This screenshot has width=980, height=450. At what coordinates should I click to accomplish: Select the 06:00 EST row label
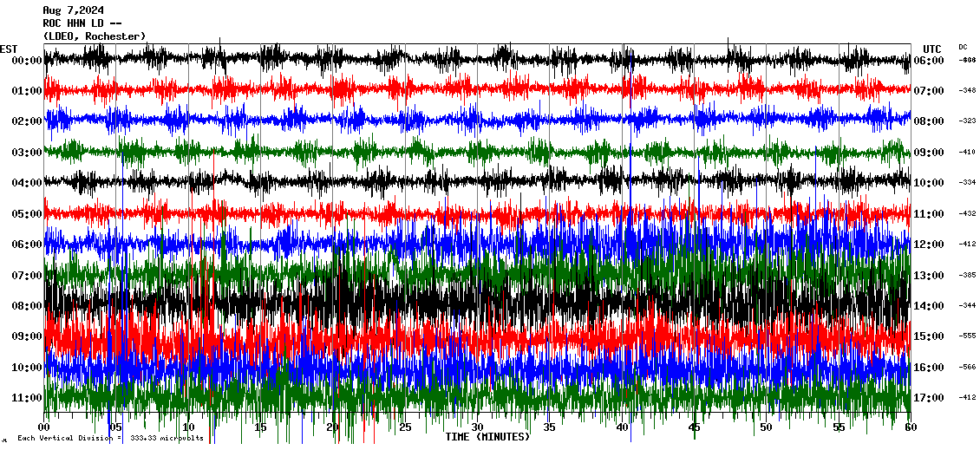28,245
